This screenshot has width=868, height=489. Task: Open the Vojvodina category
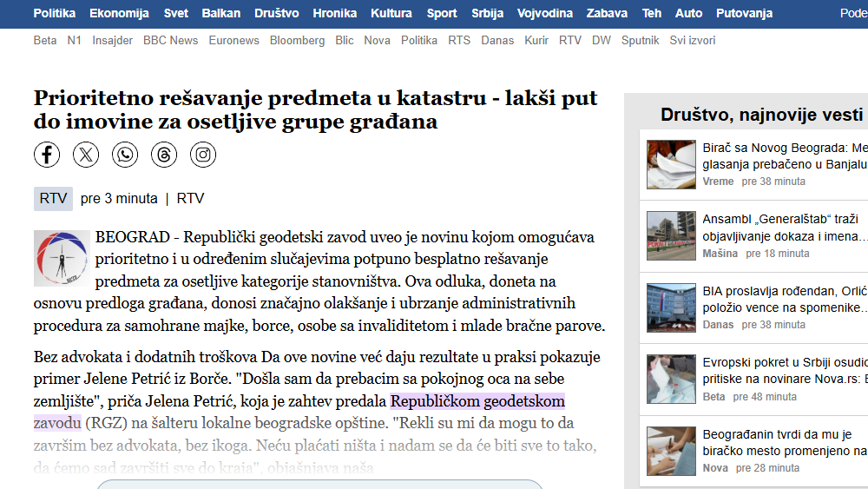point(545,13)
